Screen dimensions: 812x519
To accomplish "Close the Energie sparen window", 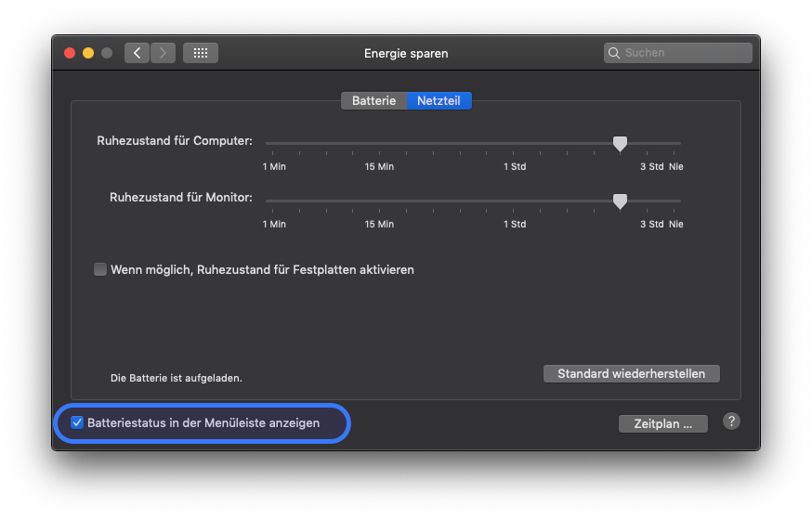I will 70,53.
